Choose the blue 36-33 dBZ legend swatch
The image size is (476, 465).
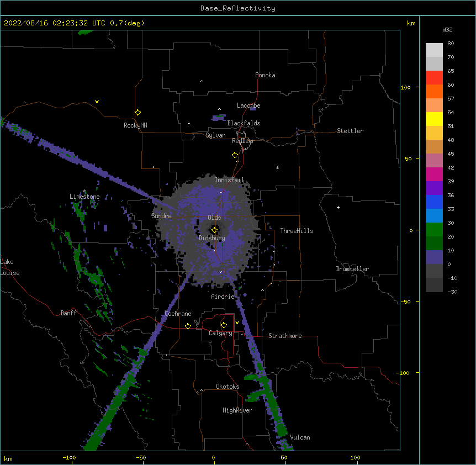click(x=434, y=202)
